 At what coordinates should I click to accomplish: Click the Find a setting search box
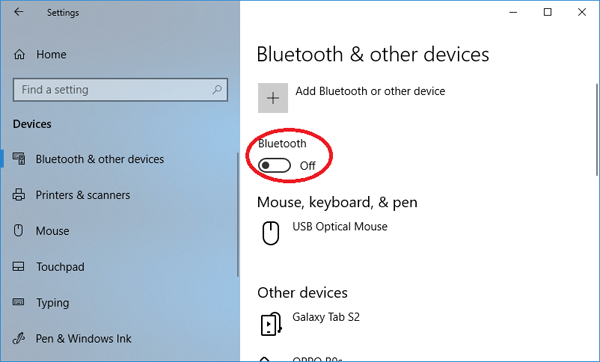tap(121, 90)
